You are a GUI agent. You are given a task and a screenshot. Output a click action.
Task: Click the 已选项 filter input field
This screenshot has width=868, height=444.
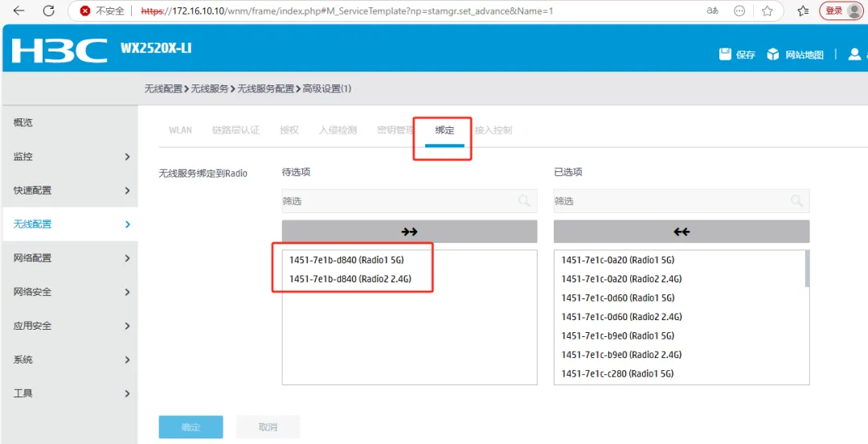[x=682, y=200]
